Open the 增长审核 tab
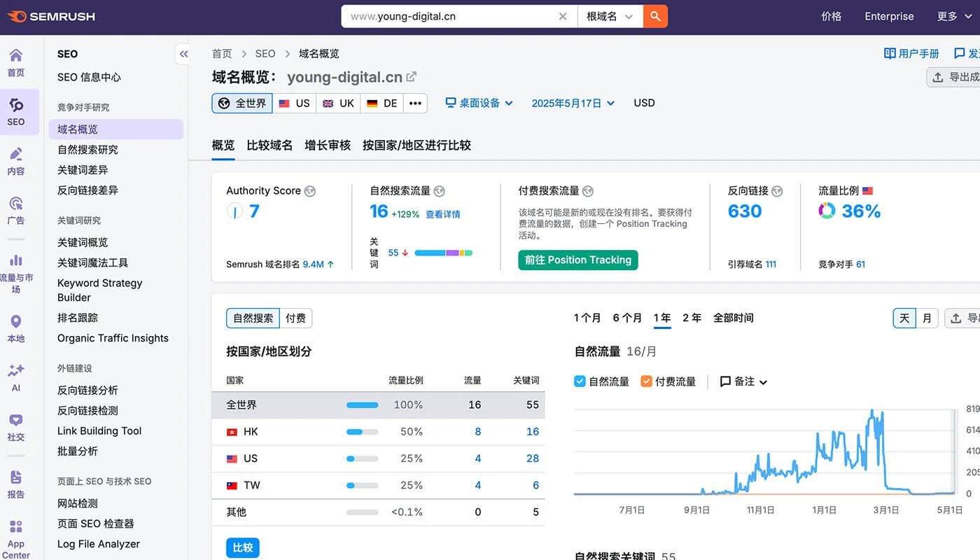 (328, 145)
